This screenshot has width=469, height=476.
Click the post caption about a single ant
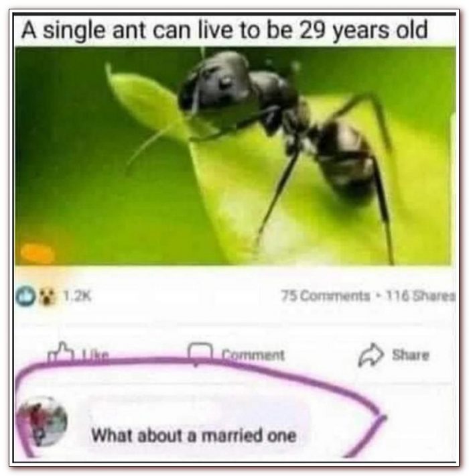225,29
